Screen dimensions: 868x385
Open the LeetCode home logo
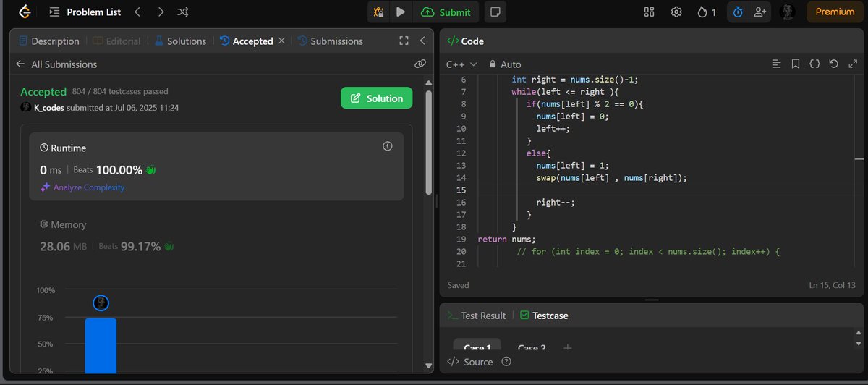pos(25,12)
